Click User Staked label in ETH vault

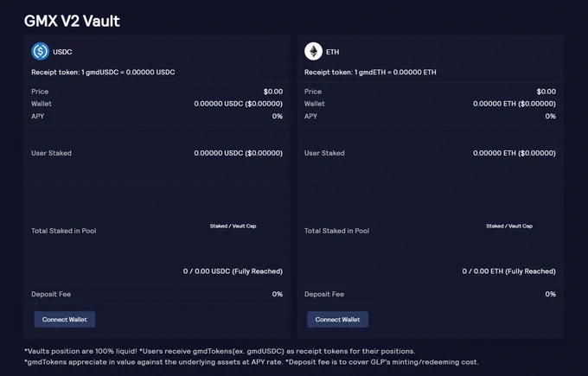click(324, 153)
